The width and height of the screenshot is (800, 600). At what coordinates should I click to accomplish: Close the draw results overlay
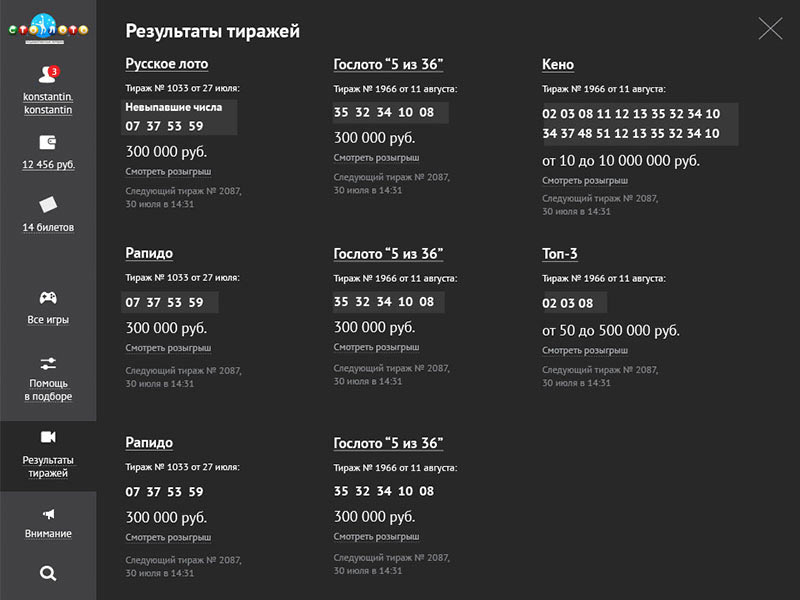(x=770, y=28)
